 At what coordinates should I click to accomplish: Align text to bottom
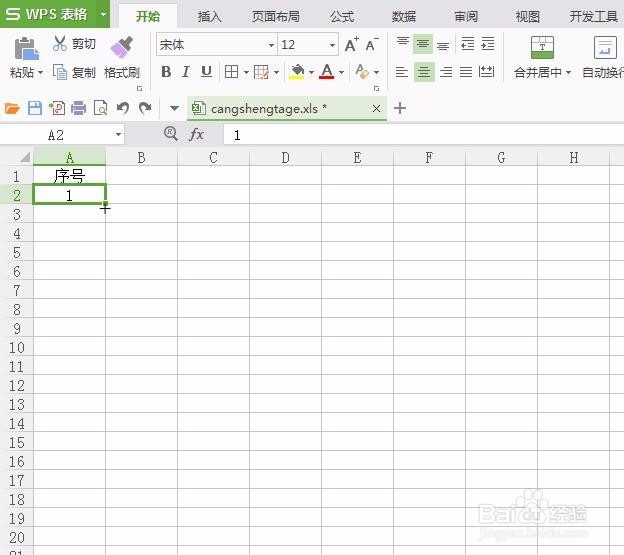pyautogui.click(x=443, y=45)
